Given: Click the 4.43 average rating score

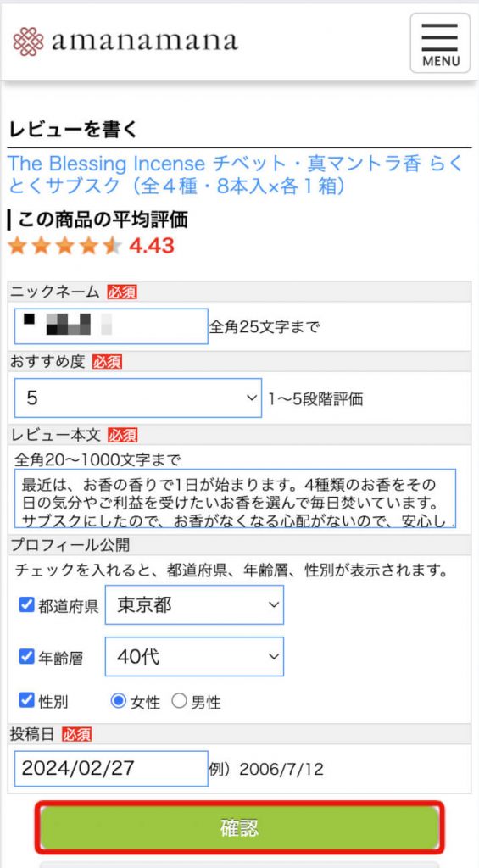Looking at the screenshot, I should [152, 246].
